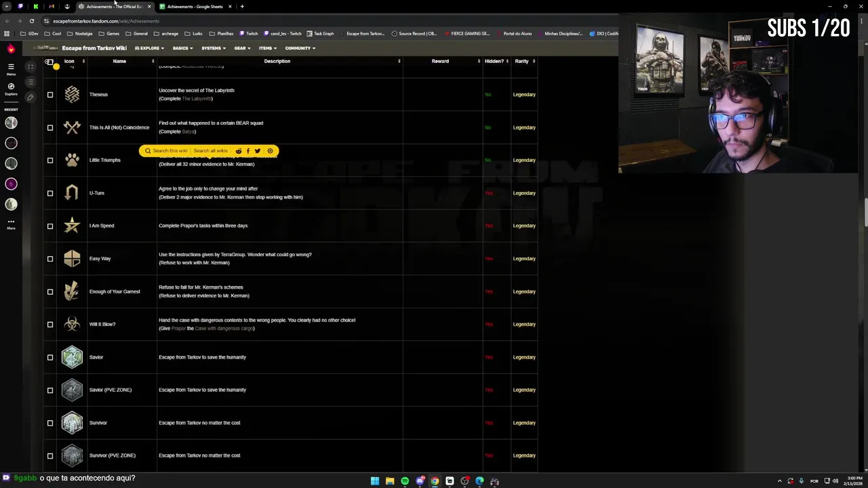
Task: Check the U-Turn row checkbox
Action: [x=50, y=193]
